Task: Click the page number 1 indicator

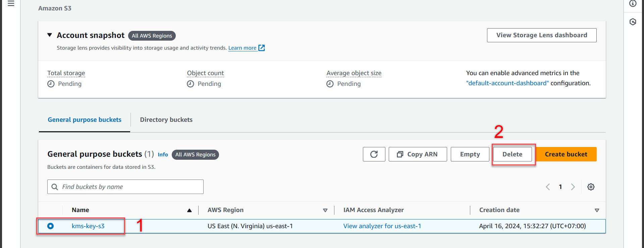Action: [x=560, y=187]
